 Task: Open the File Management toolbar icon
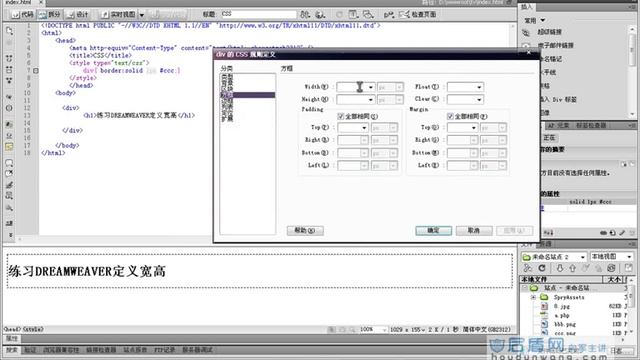pyautogui.click(x=305, y=15)
